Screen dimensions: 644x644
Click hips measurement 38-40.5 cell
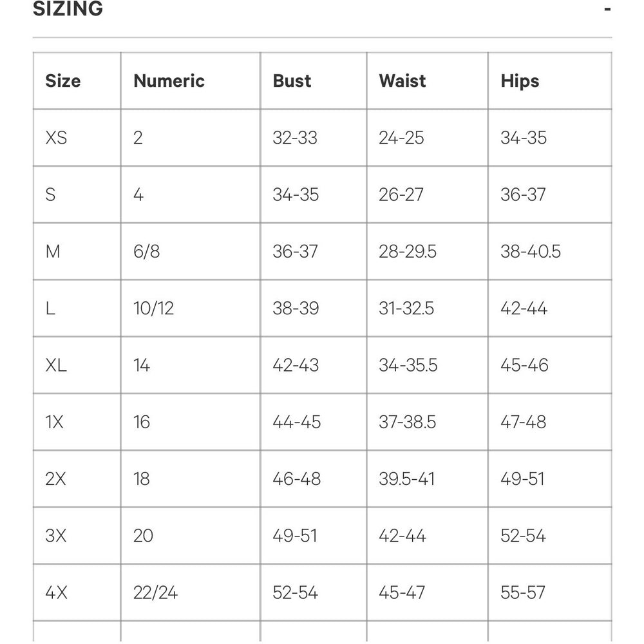click(x=531, y=251)
